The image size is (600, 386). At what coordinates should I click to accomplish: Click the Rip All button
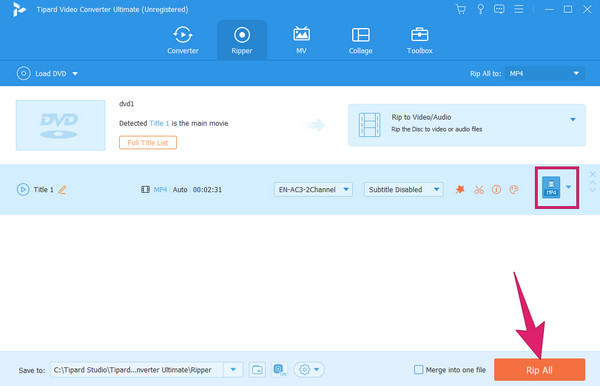coord(540,370)
